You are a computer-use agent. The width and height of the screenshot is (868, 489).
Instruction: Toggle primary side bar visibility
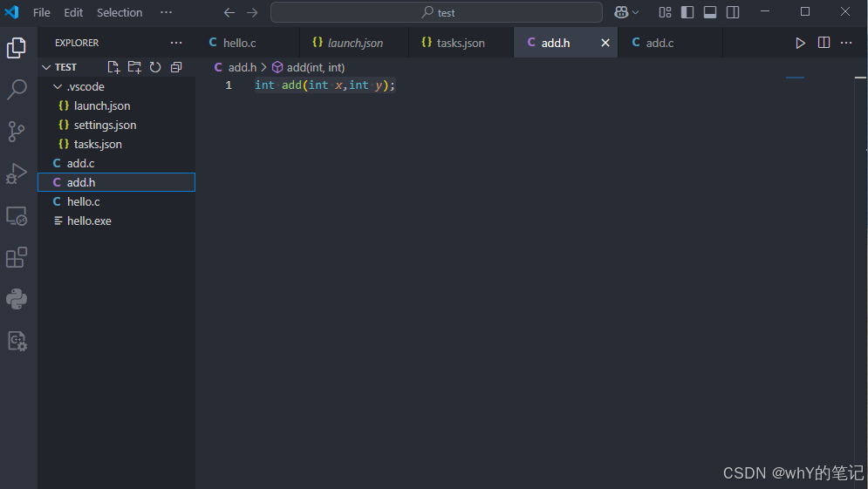tap(687, 12)
